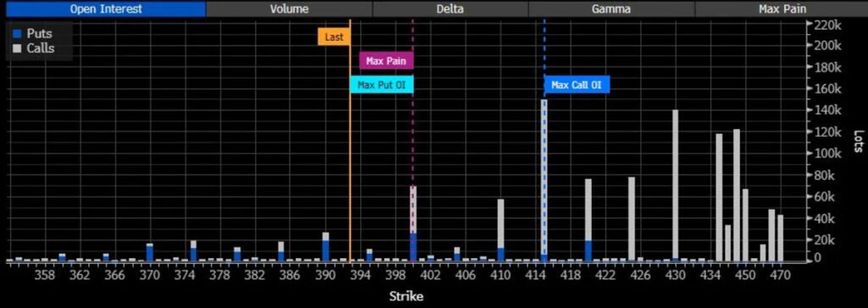Screen dimensions: 868x308
Task: Click the 100k axis value
Action: tap(827, 154)
